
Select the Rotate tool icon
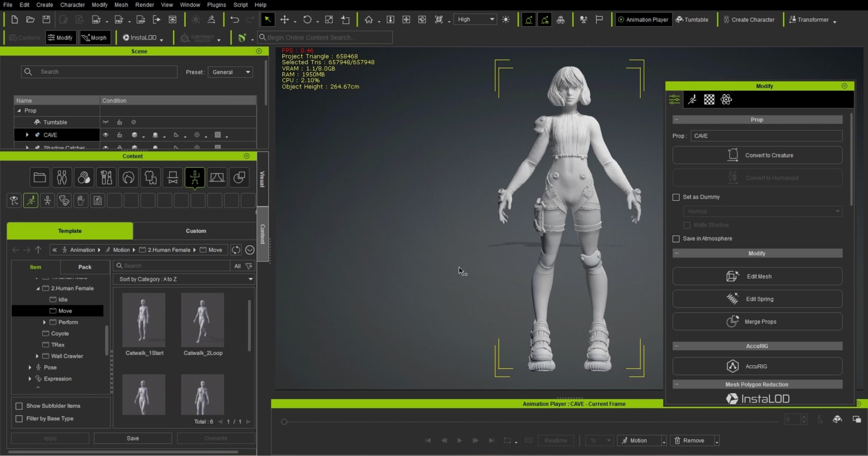click(x=307, y=20)
